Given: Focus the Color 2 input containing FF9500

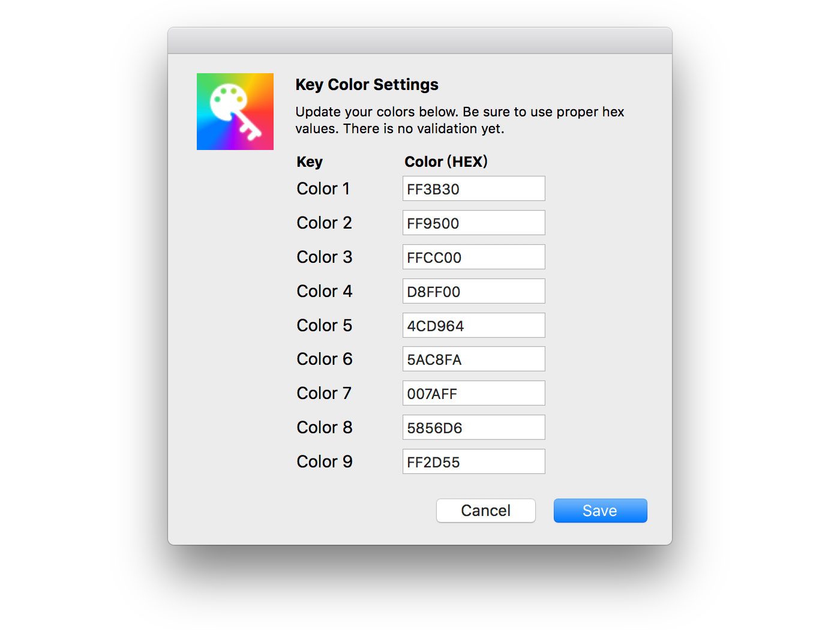Looking at the screenshot, I should click(x=473, y=223).
